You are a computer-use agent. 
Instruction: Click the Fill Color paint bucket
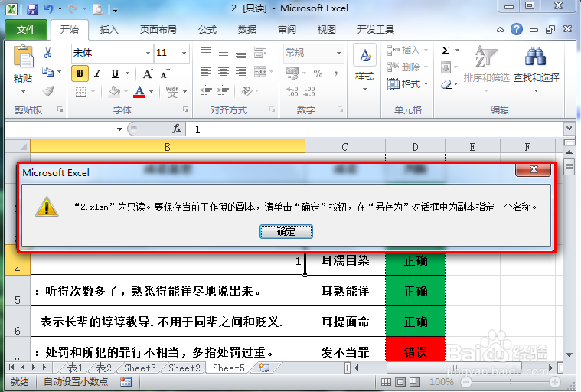[x=115, y=91]
